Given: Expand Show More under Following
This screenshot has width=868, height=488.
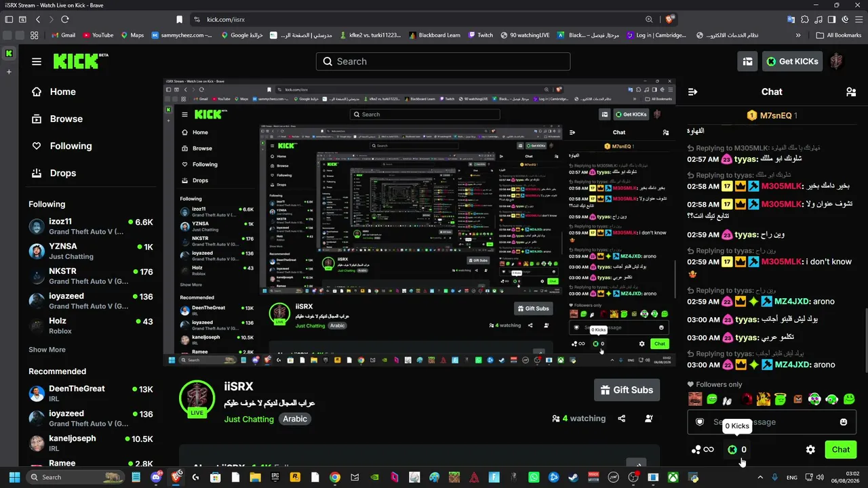Looking at the screenshot, I should (x=47, y=350).
